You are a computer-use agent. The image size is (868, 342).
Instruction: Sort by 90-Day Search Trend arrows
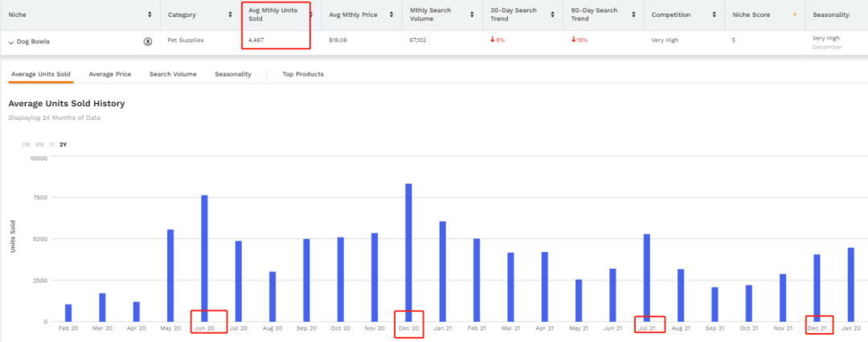(633, 15)
